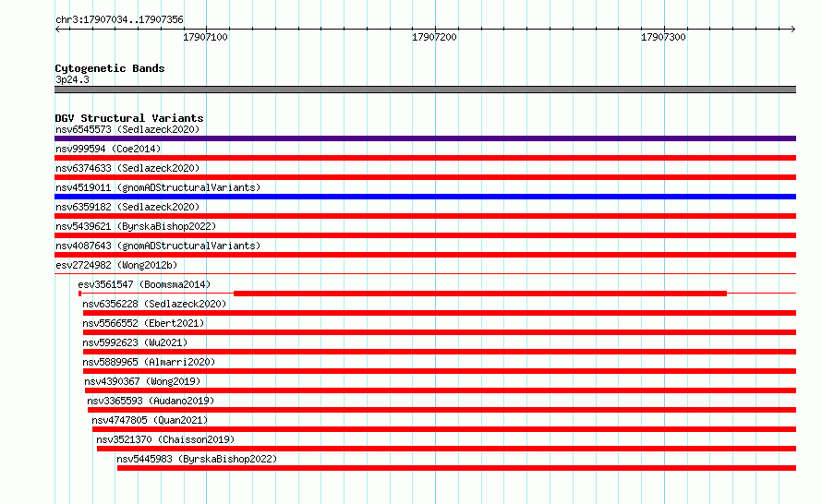Click the red nsv5889965 variant bar
This screenshot has width=822, height=504.
coord(440,371)
